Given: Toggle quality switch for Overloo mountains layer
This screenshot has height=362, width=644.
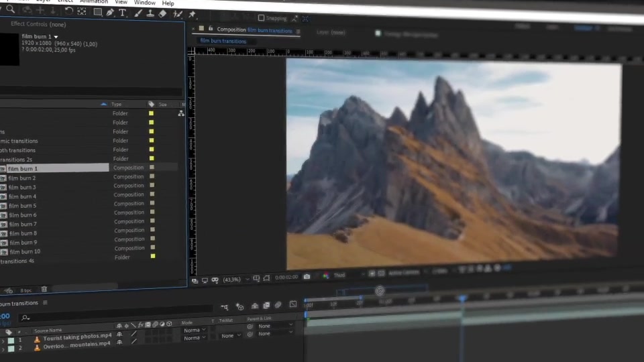Looking at the screenshot, I should [134, 341].
